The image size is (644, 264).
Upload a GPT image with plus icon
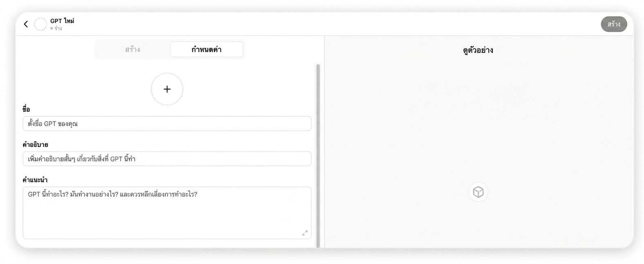(x=167, y=89)
